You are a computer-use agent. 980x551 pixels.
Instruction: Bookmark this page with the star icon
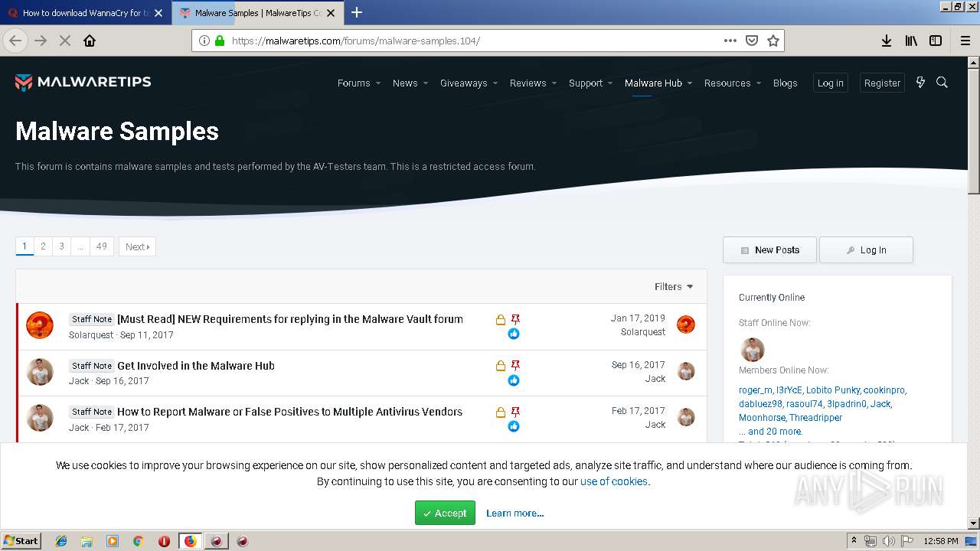(773, 41)
